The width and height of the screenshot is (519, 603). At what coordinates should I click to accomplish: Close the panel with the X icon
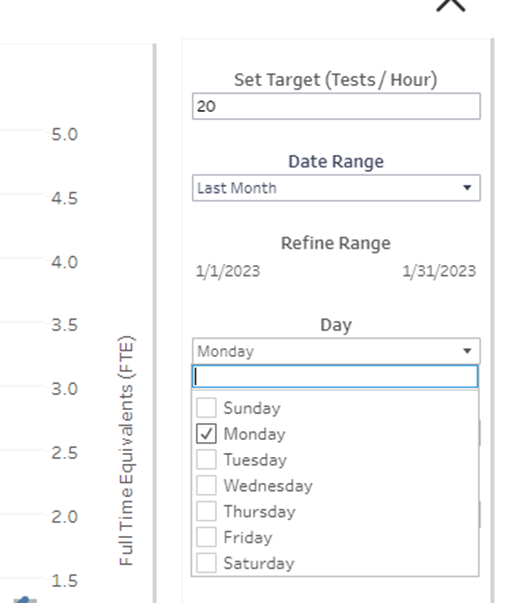(451, 5)
